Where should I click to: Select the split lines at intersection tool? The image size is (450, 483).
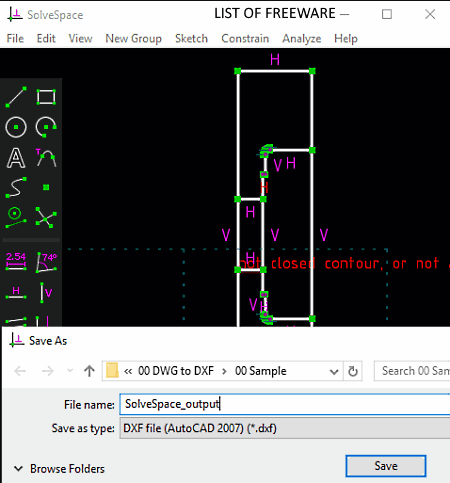coord(46,218)
